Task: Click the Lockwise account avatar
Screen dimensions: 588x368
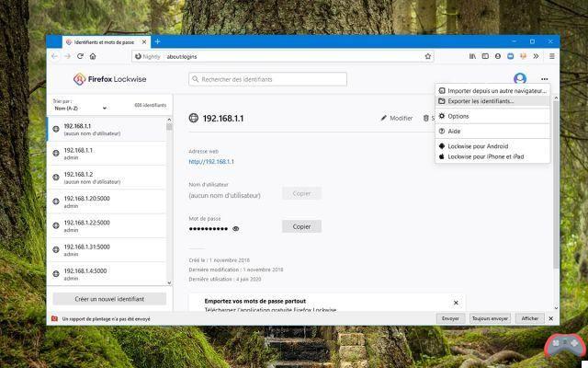Action: point(520,79)
